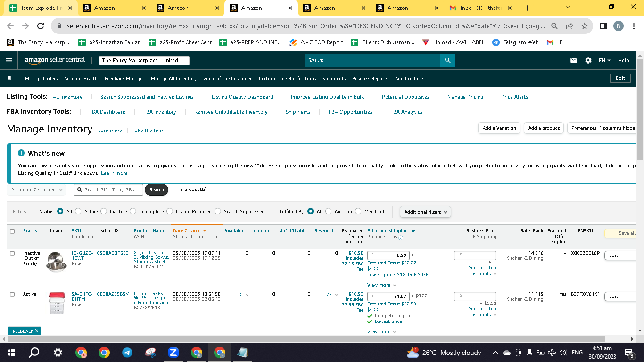Click the bookmark flag icon before Manage Orders
The height and width of the screenshot is (362, 644).
9,78
